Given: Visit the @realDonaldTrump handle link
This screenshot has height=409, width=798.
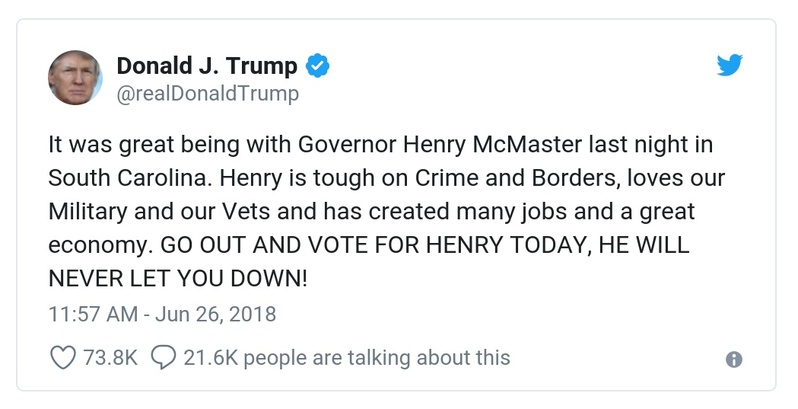Looking at the screenshot, I should [208, 94].
